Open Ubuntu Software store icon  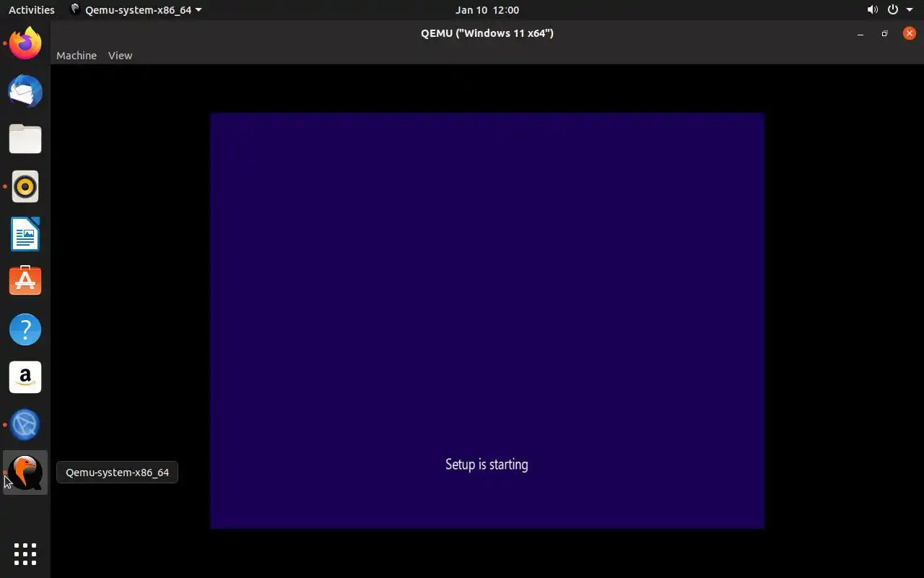25,282
